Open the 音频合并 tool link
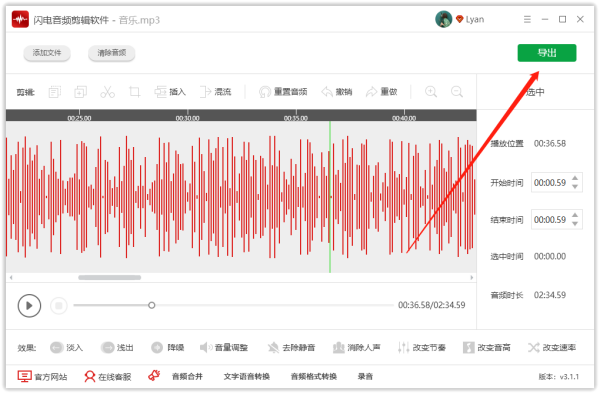The image size is (600, 394). (x=187, y=376)
